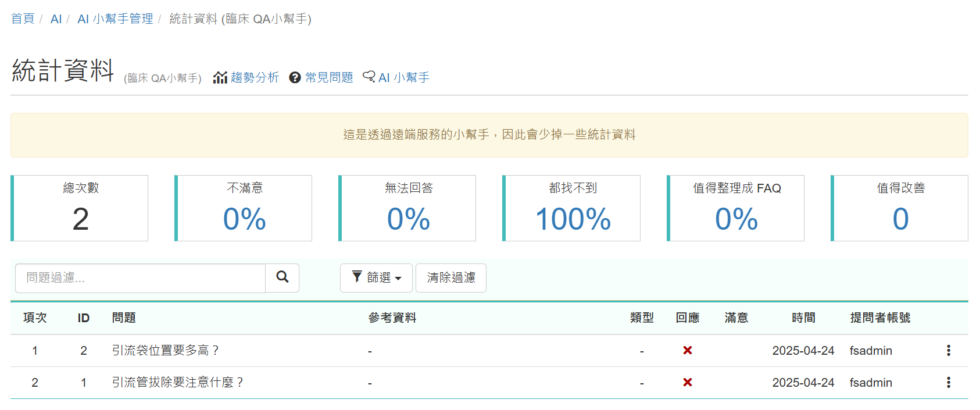Click red X response icon in first row

point(687,350)
